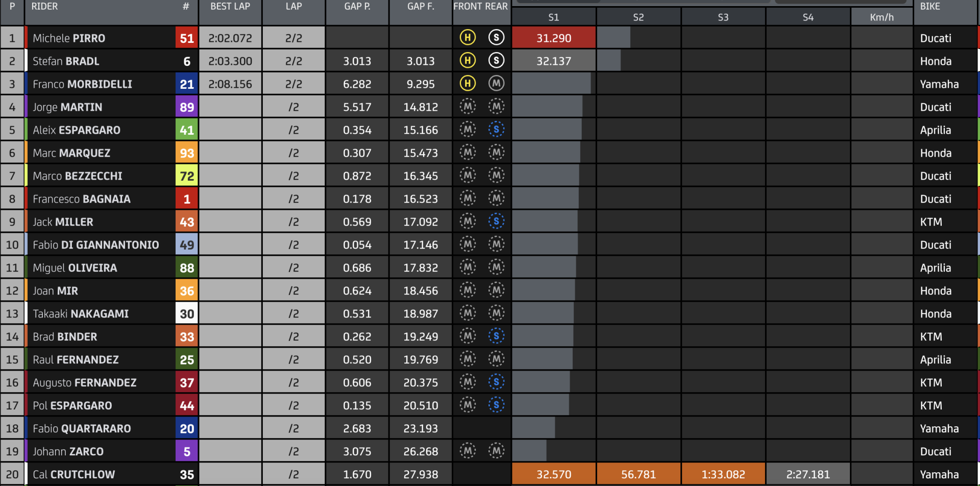The image size is (980, 486).
Task: Select rider Fabio QUARTARARO
Action: (82, 429)
